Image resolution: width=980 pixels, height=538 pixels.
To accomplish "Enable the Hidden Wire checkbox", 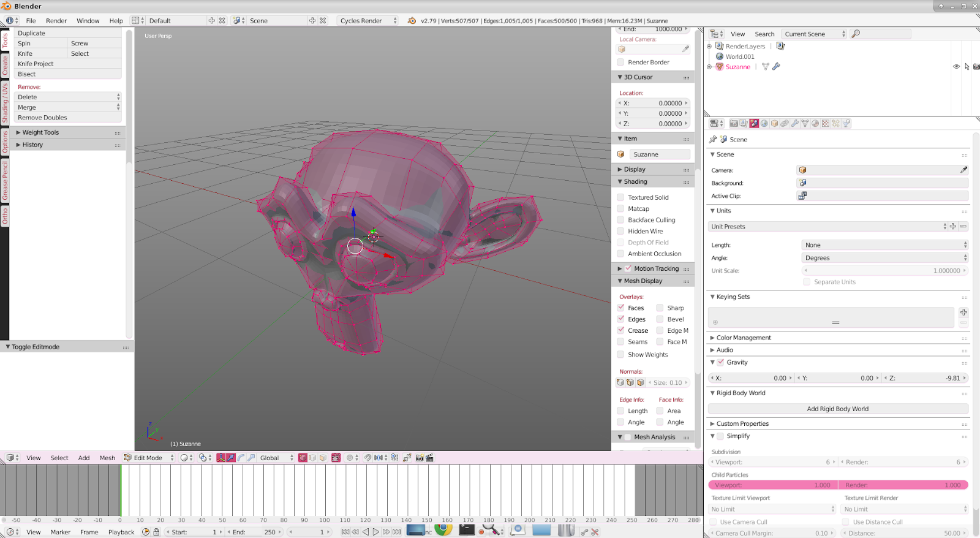I will click(620, 231).
